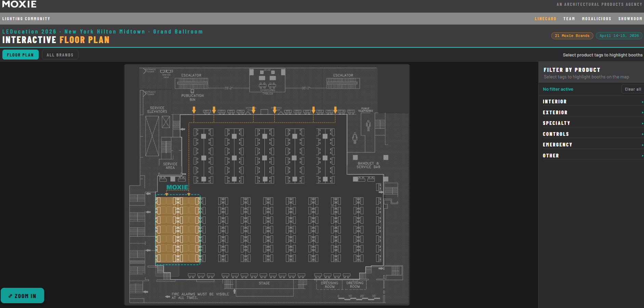This screenshot has width=644, height=308.
Task: Go to Moxalicious page
Action: [596, 19]
